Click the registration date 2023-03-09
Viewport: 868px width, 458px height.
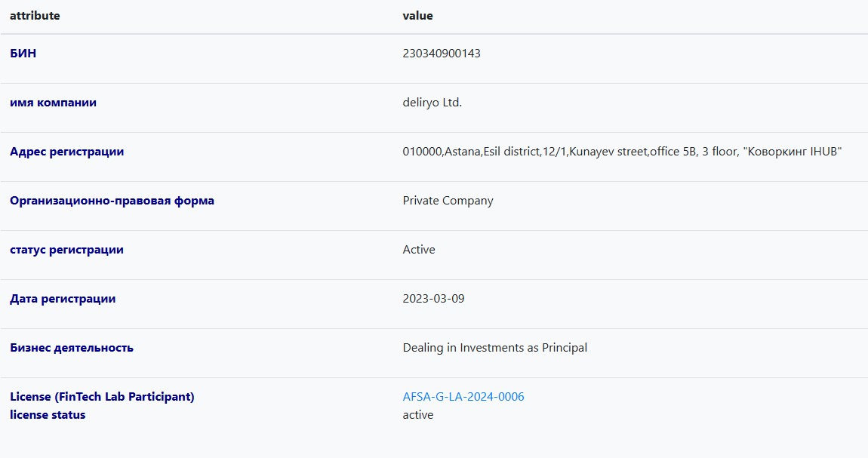(x=433, y=299)
